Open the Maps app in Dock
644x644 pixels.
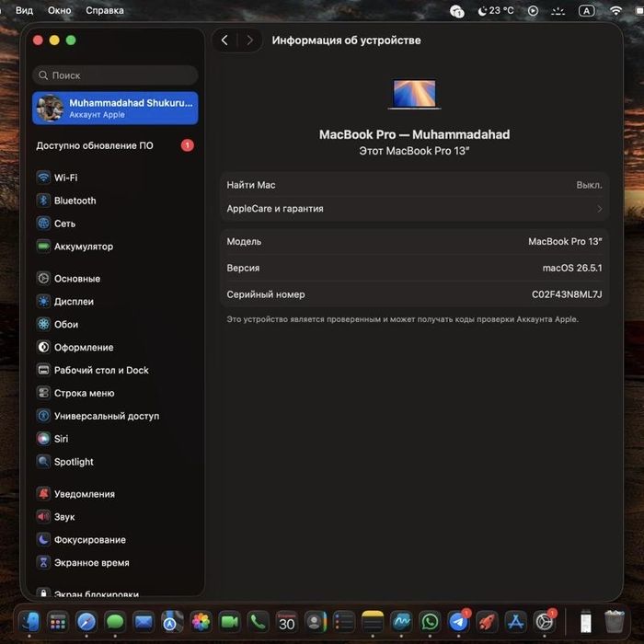(172, 622)
